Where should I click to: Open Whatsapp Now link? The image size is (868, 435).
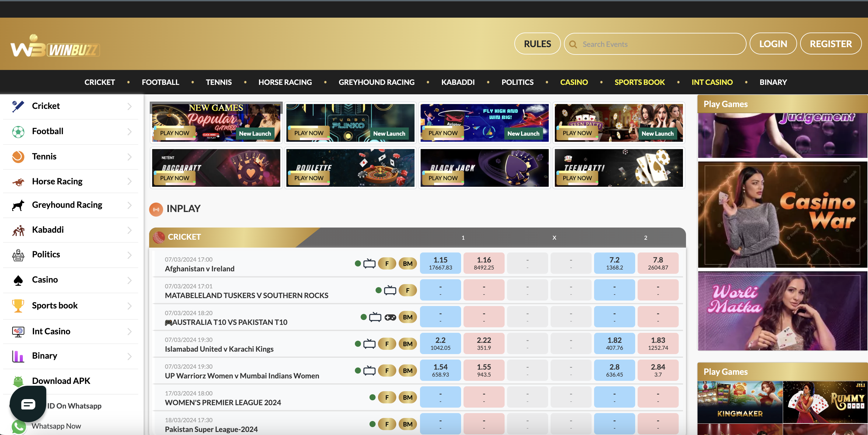pos(56,426)
